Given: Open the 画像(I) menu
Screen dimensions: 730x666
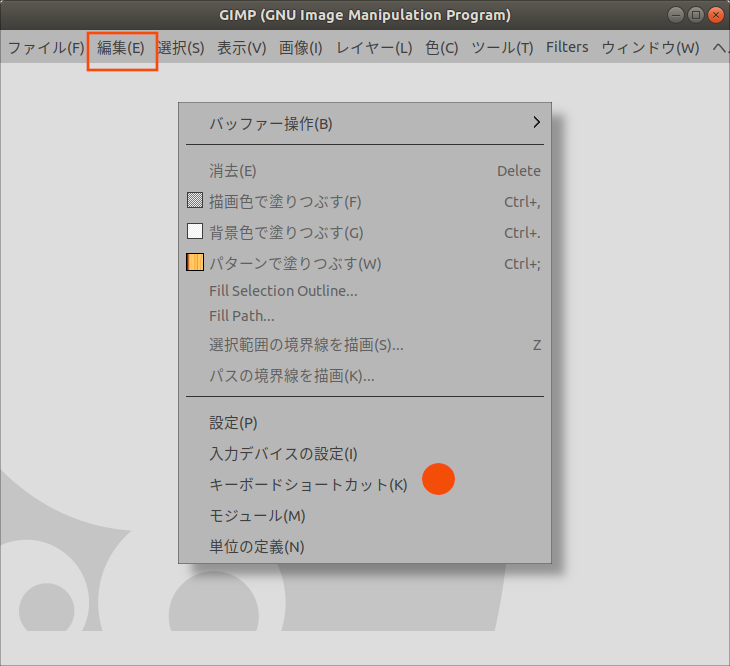Looking at the screenshot, I should click(301, 47).
